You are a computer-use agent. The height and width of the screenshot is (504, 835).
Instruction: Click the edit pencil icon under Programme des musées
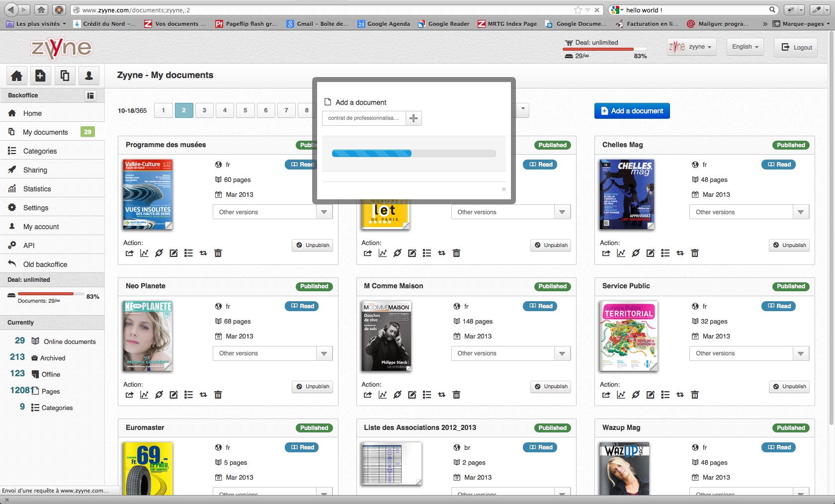point(173,253)
